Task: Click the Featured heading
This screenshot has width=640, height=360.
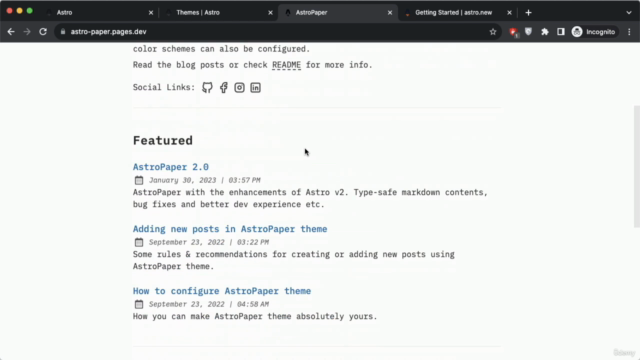Action: point(162,140)
